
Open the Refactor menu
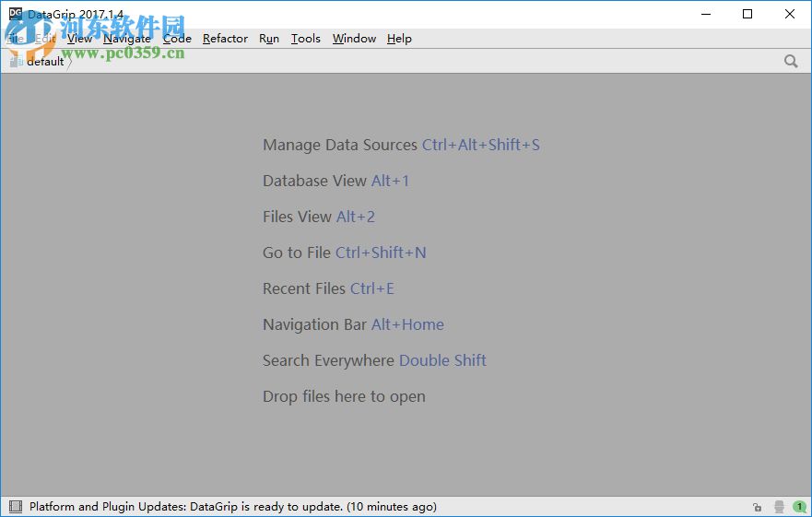pyautogui.click(x=225, y=39)
